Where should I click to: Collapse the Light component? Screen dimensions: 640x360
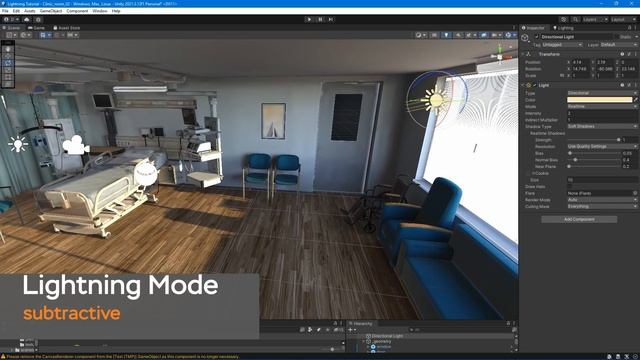[523, 85]
